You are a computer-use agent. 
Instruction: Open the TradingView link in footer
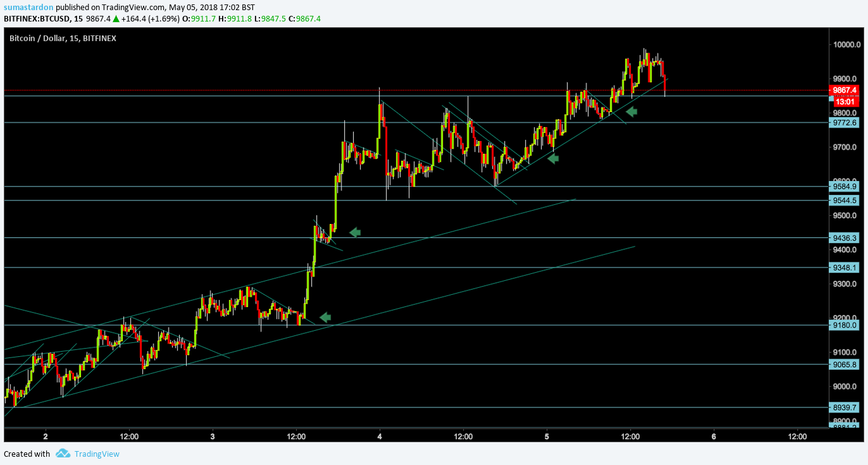pyautogui.click(x=97, y=454)
